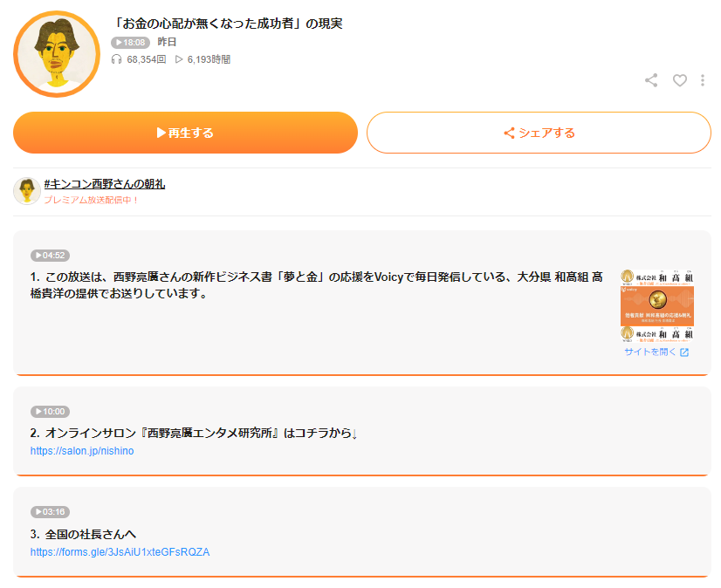Click プレミアム放送配信中！ text

91,200
